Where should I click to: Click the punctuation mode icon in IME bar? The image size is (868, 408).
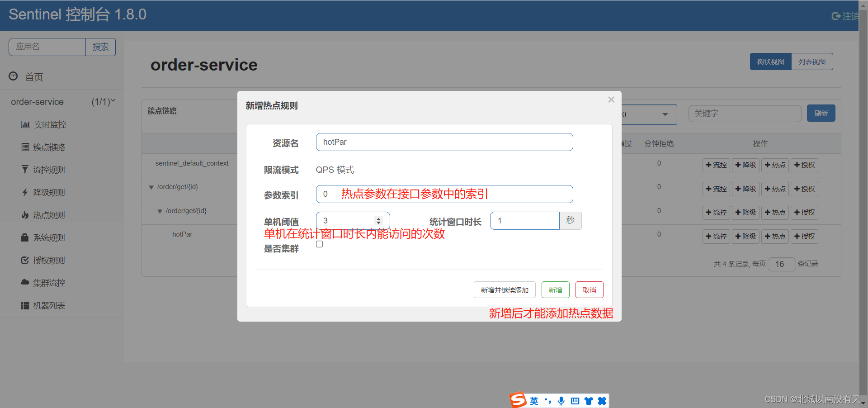point(548,401)
